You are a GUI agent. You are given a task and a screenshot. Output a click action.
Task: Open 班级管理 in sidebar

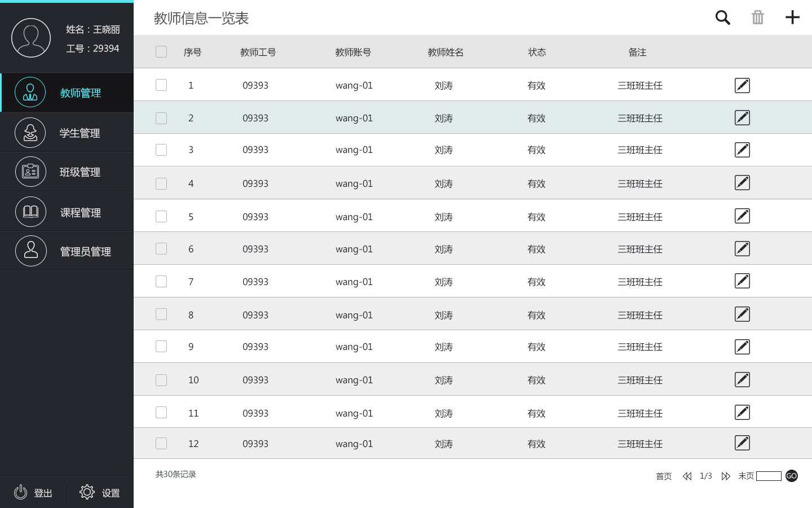click(x=67, y=172)
